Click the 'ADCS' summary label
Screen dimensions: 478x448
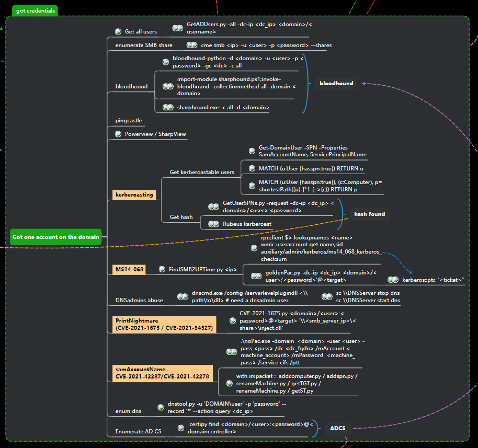[x=338, y=428]
